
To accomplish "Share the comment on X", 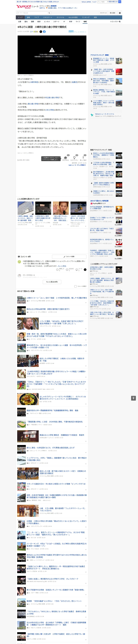I will tap(85, 270).
